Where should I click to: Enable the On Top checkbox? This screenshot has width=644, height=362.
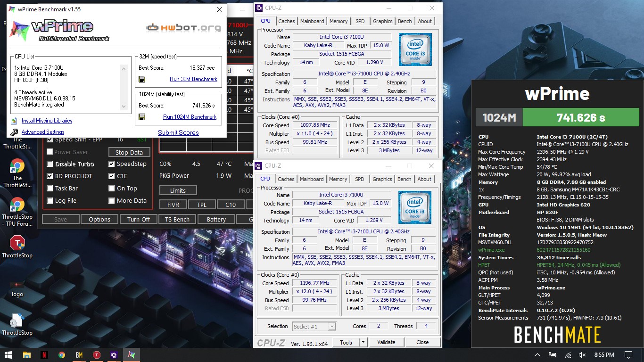(x=112, y=189)
